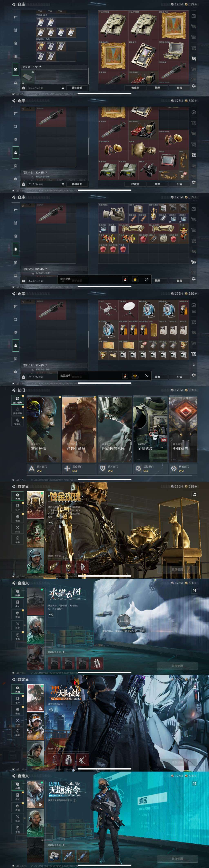Screen dimensions: 209x868
Task: Click the 11.1% download progress circle
Action: (x=123, y=621)
